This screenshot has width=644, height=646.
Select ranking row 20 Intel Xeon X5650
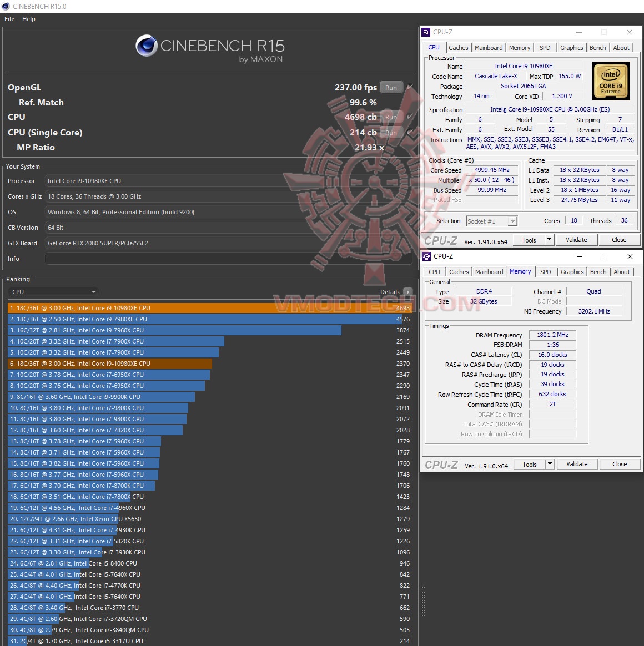coord(209,519)
